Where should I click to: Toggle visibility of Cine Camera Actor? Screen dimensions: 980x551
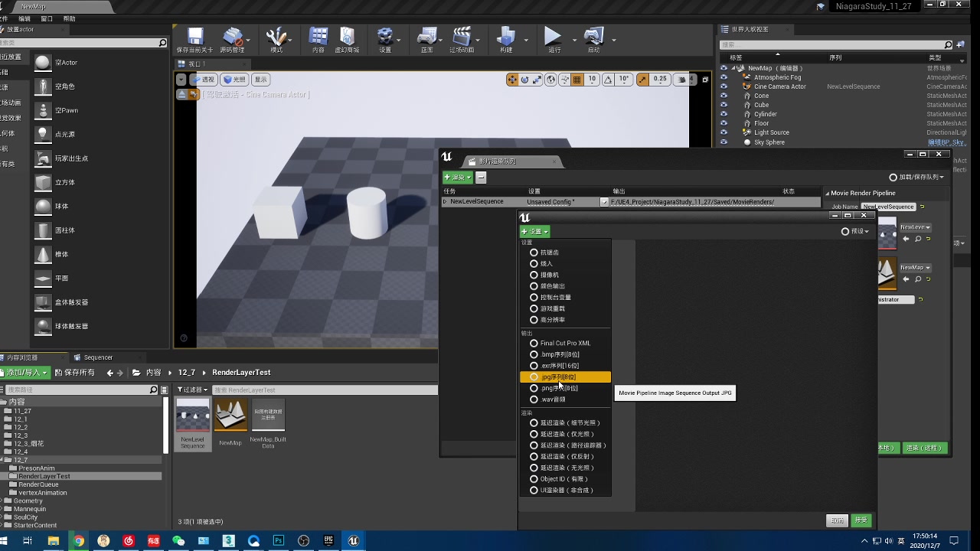(x=724, y=86)
